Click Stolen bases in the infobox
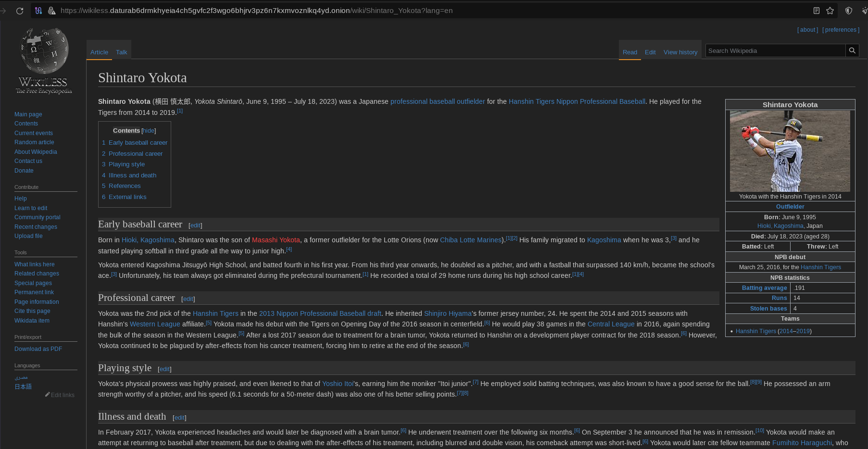This screenshot has width=868, height=449. pyautogui.click(x=768, y=309)
